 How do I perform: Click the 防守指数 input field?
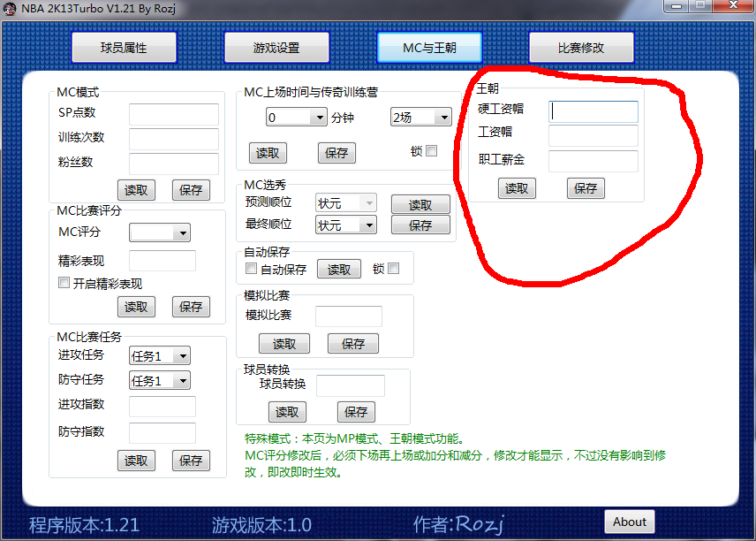162,433
